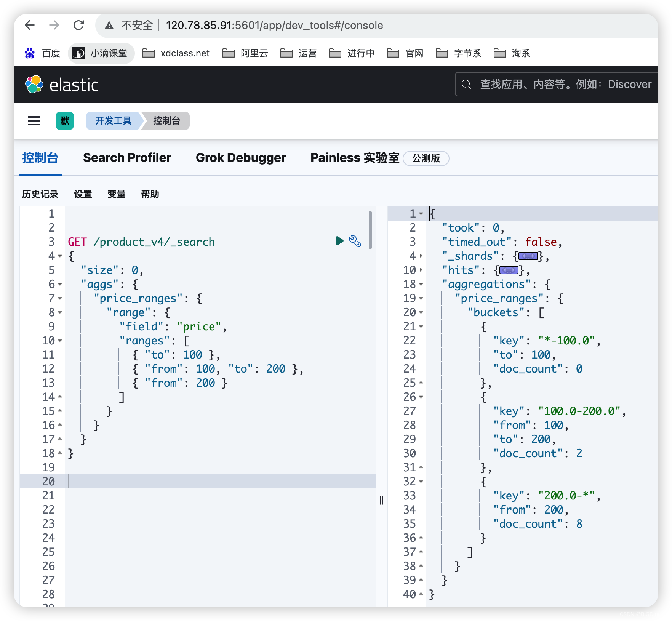Open the wrench actions menu icon
The width and height of the screenshot is (672, 621).
click(x=355, y=241)
